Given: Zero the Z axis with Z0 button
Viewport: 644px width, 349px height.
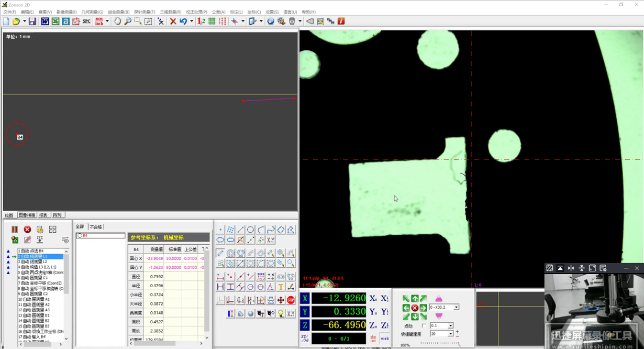Looking at the screenshot, I should [x=373, y=325].
